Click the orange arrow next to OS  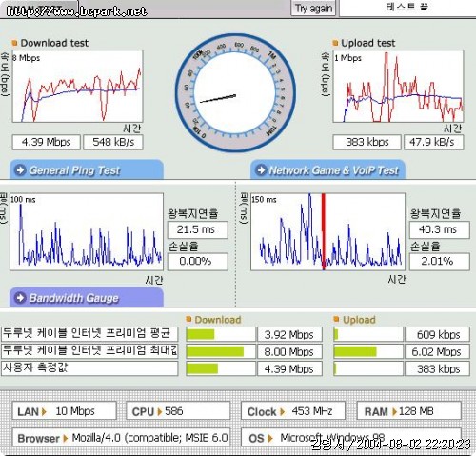270,438
